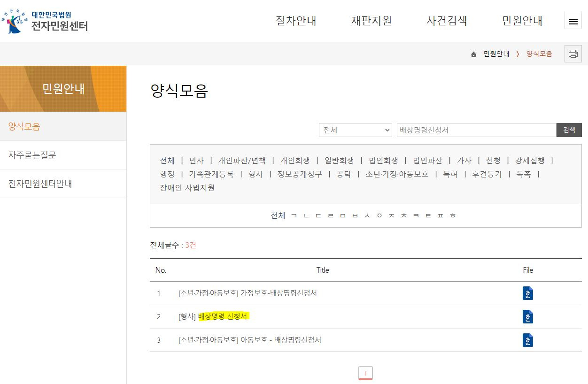Select the 가사 category filter
Image resolution: width=588 pixels, height=384 pixels.
(464, 160)
